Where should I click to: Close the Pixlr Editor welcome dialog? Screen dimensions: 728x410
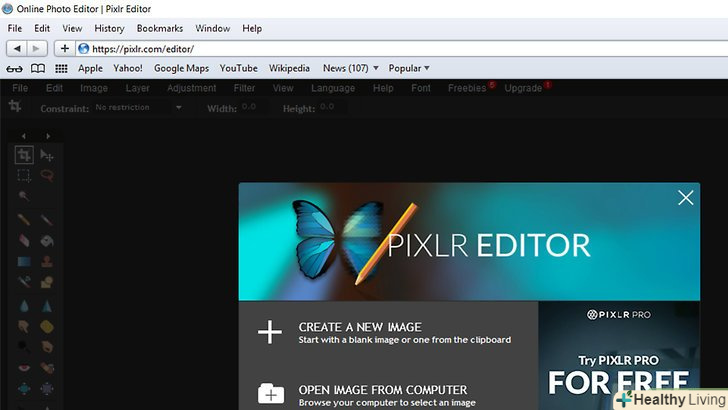click(x=685, y=198)
